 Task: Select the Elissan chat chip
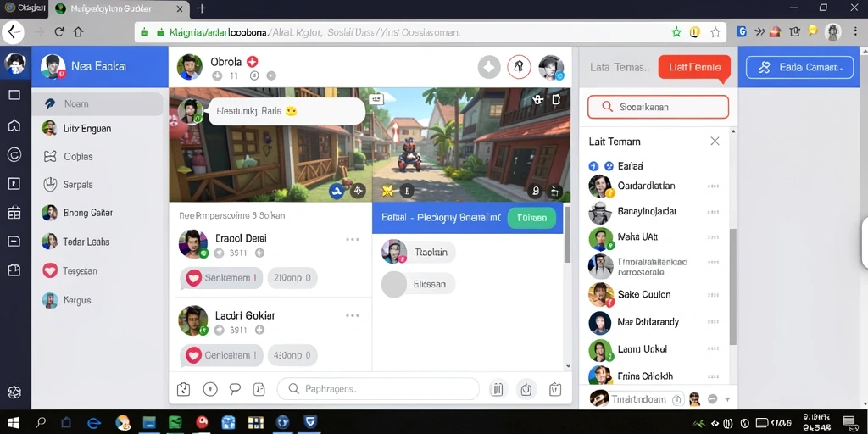418,284
